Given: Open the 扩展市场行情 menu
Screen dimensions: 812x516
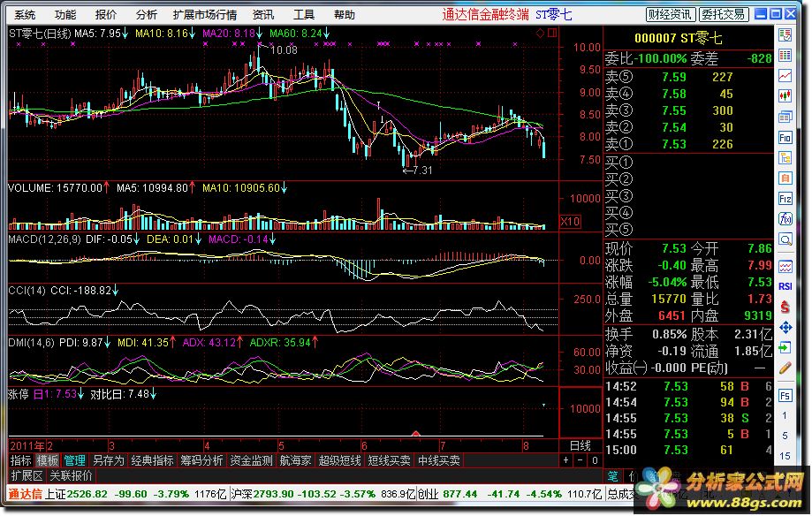Looking at the screenshot, I should point(205,15).
